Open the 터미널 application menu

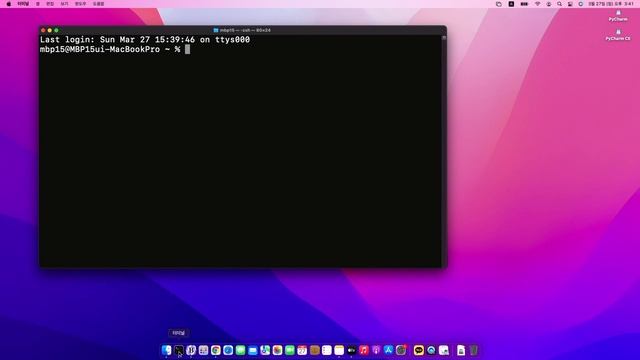click(23, 4)
